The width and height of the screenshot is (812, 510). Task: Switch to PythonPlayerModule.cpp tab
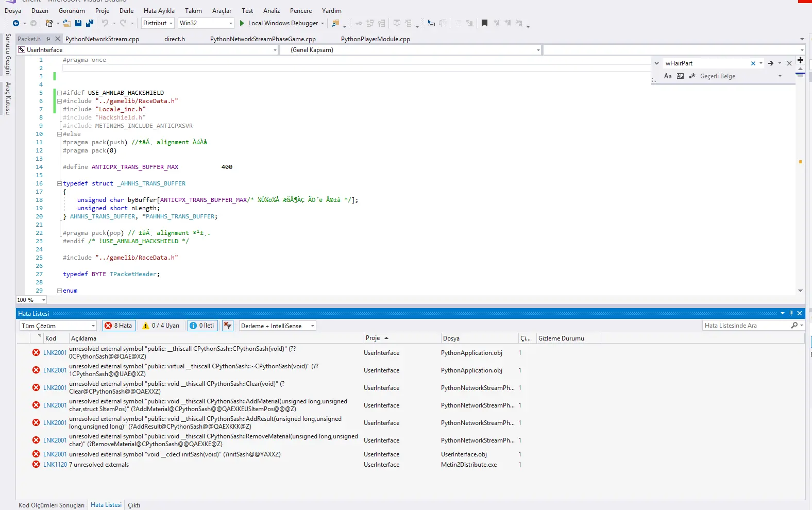[375, 39]
